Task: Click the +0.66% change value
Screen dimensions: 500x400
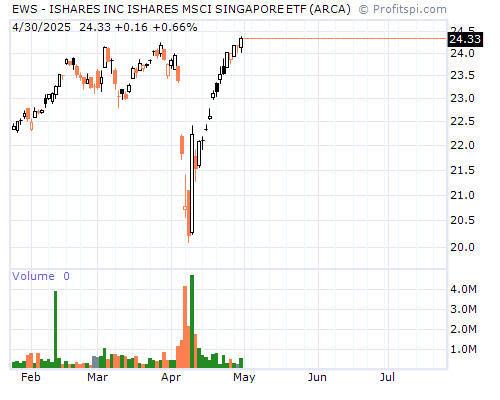Action: click(x=175, y=27)
